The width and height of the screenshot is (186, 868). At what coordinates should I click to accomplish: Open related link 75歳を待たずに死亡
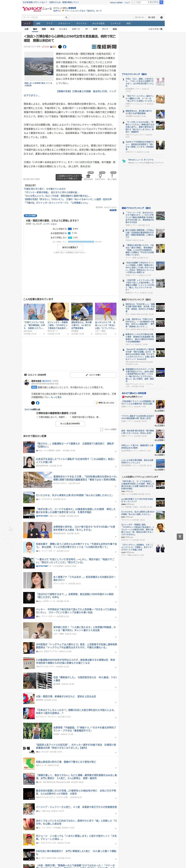click(45, 189)
